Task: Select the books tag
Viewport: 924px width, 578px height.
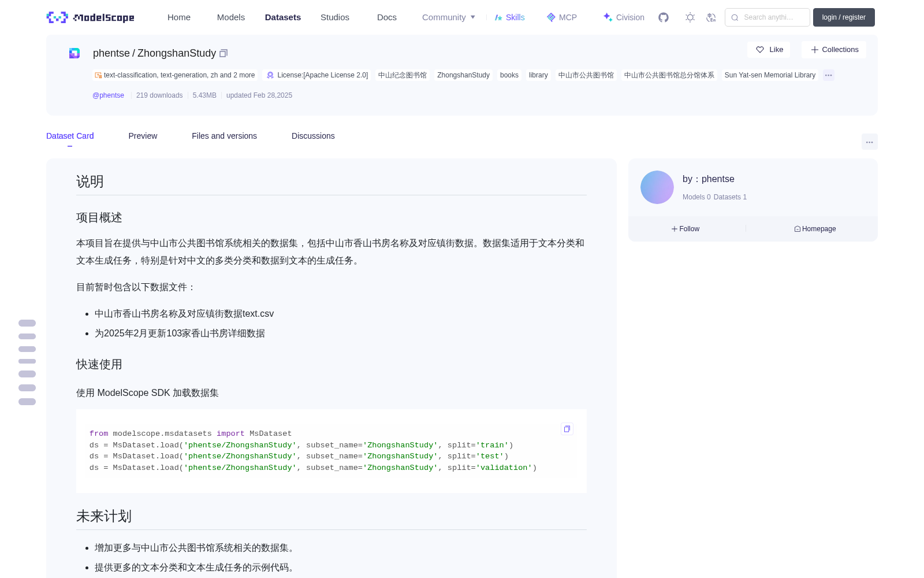Action: (x=509, y=75)
